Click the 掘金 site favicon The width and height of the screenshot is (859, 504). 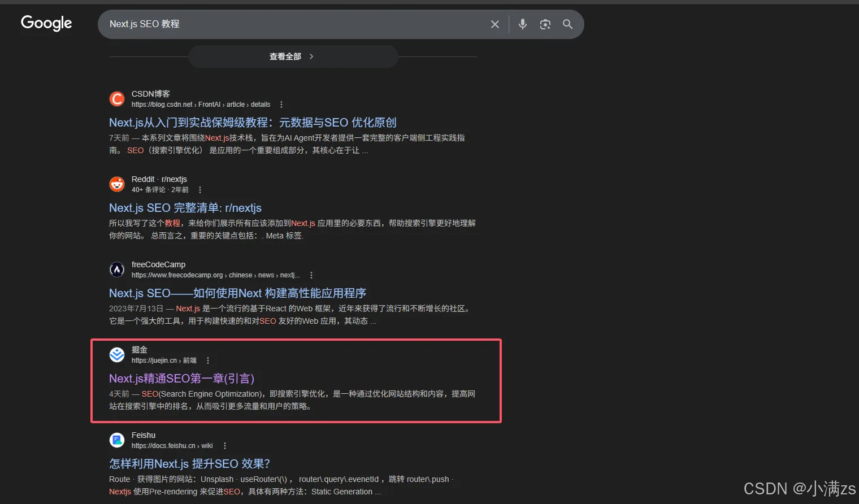tap(116, 354)
